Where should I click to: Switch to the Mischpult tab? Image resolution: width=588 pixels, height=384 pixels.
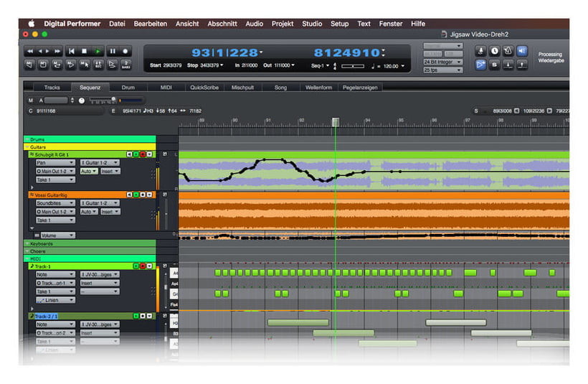point(242,88)
